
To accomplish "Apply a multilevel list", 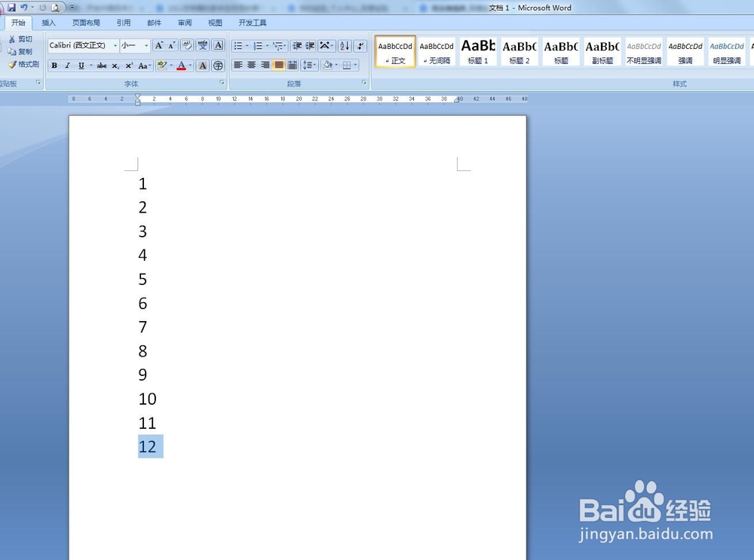I will [x=278, y=46].
